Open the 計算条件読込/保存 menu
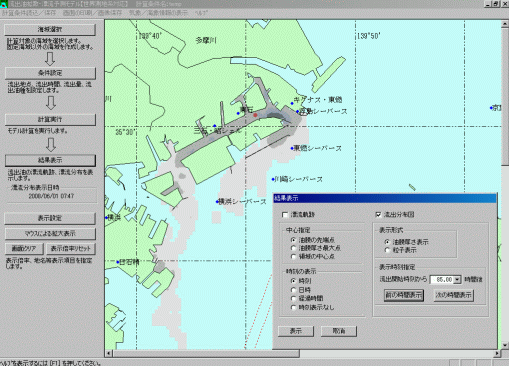The height and width of the screenshot is (366, 509). [x=29, y=13]
